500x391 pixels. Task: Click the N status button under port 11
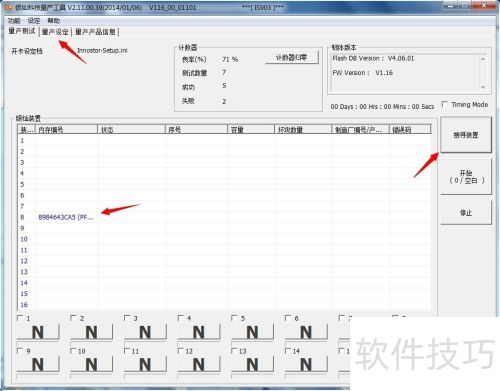145,364
